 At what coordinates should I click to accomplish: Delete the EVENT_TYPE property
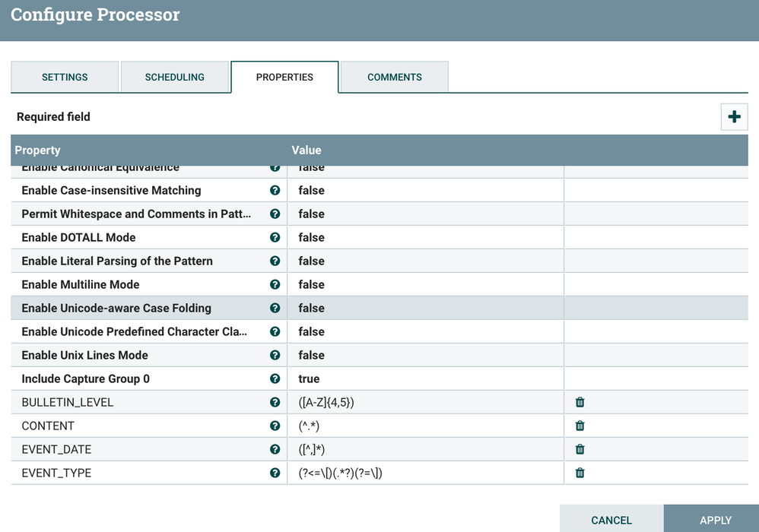[x=580, y=473]
